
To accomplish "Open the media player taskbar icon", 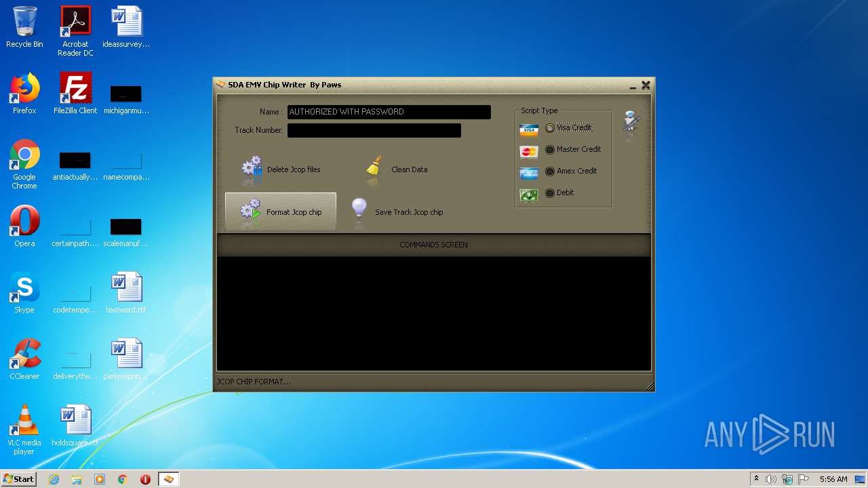I will point(100,479).
